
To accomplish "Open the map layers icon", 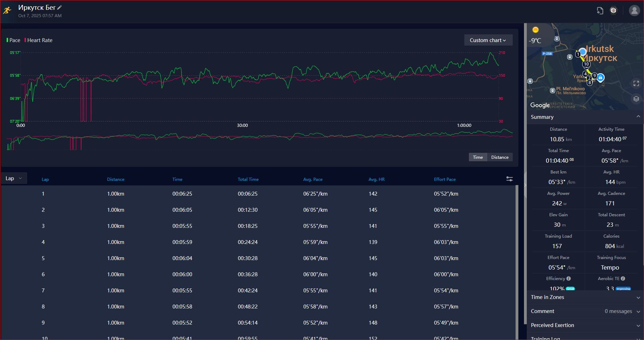I will [x=636, y=99].
